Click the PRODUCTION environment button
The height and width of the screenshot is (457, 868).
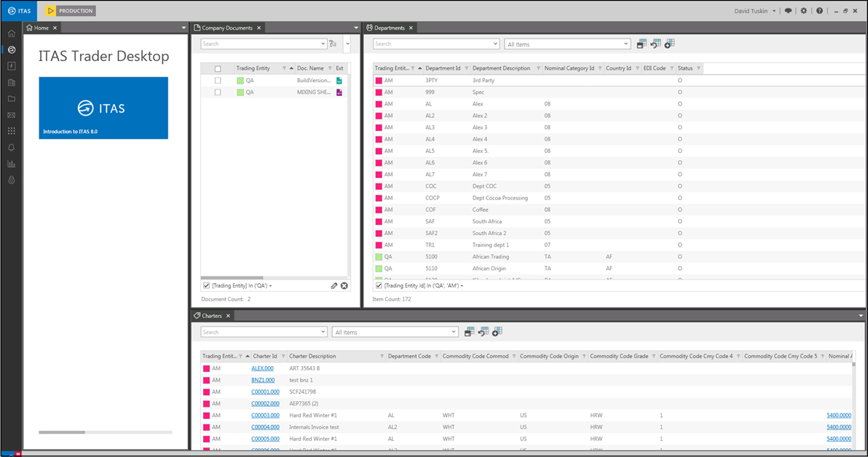click(71, 10)
